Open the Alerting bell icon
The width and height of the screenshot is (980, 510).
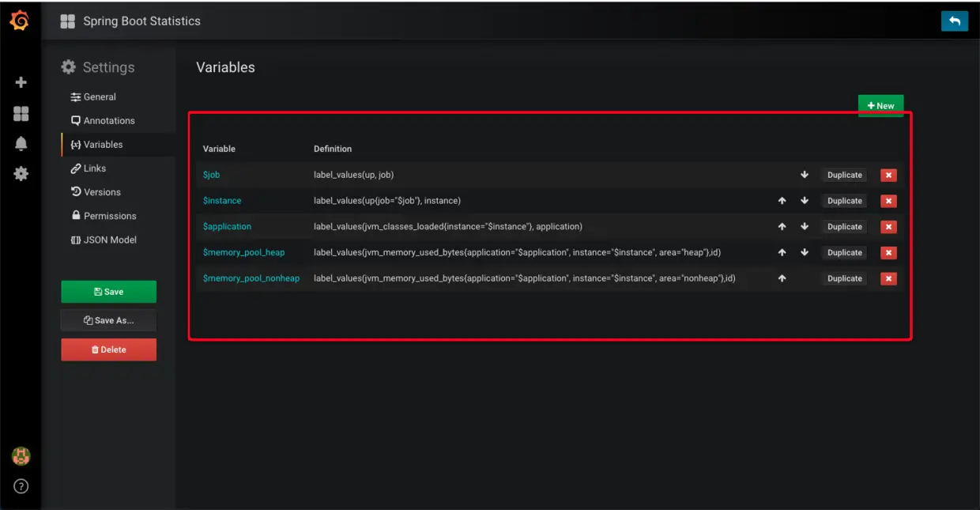pyautogui.click(x=21, y=144)
